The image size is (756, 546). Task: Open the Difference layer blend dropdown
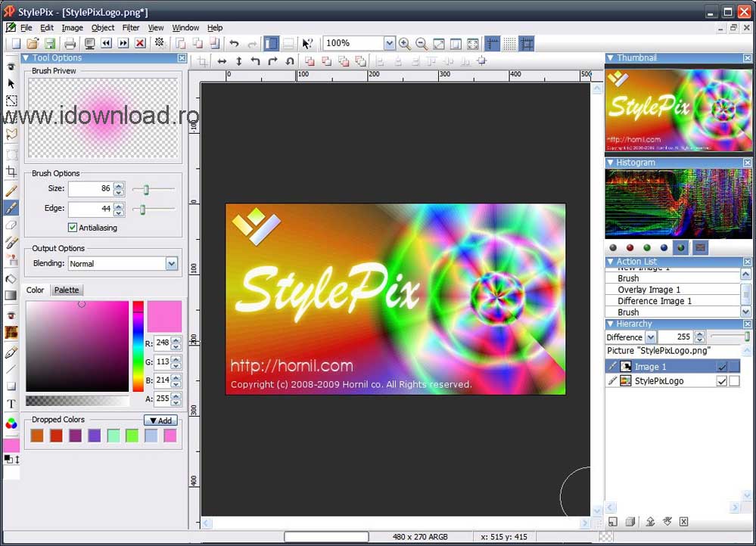click(650, 337)
